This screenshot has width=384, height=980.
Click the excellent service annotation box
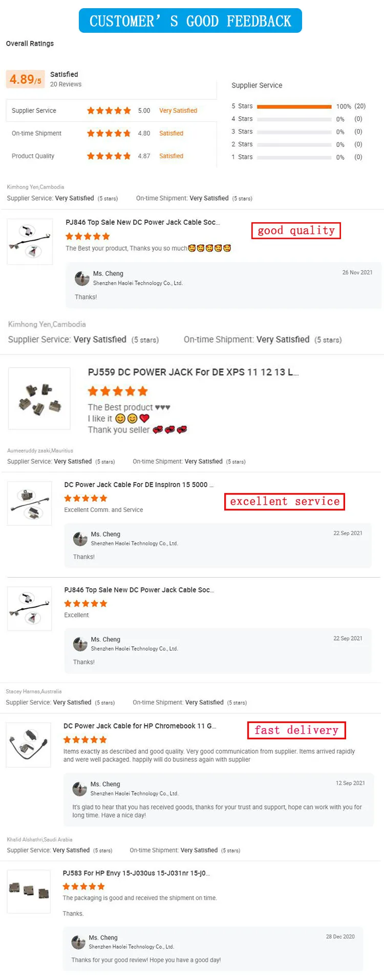285,501
